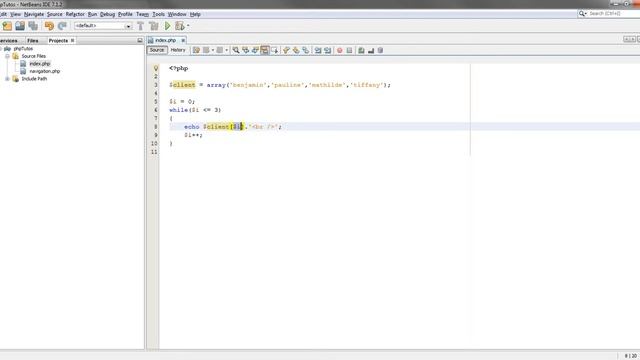This screenshot has height=360, width=640.
Task: Open the Run menu
Action: [92, 14]
